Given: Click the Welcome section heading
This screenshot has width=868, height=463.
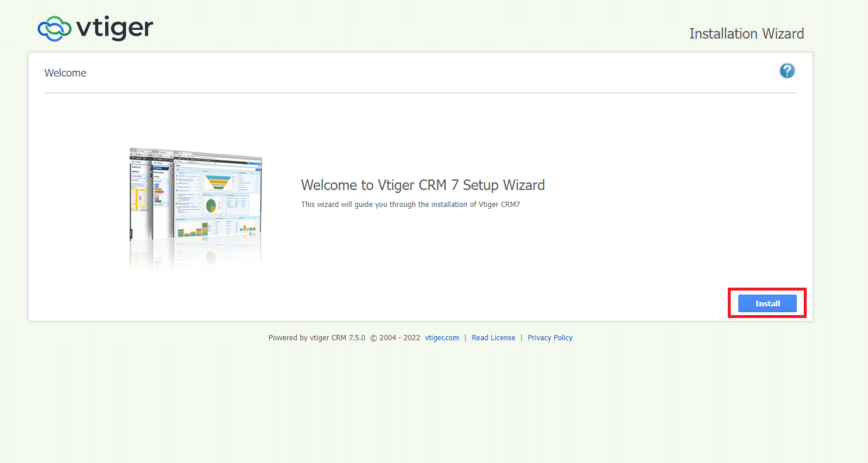Looking at the screenshot, I should point(65,73).
